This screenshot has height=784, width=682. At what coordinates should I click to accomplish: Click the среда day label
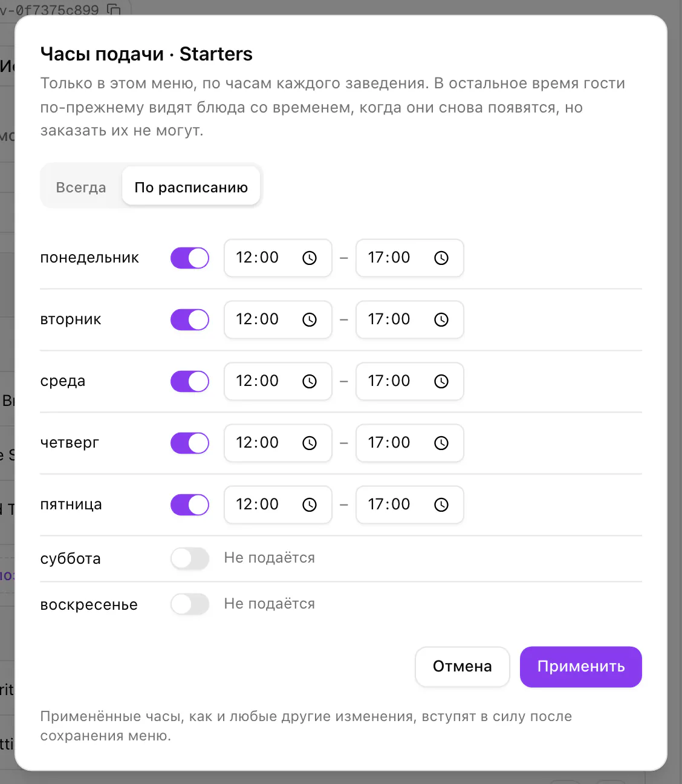pos(63,381)
